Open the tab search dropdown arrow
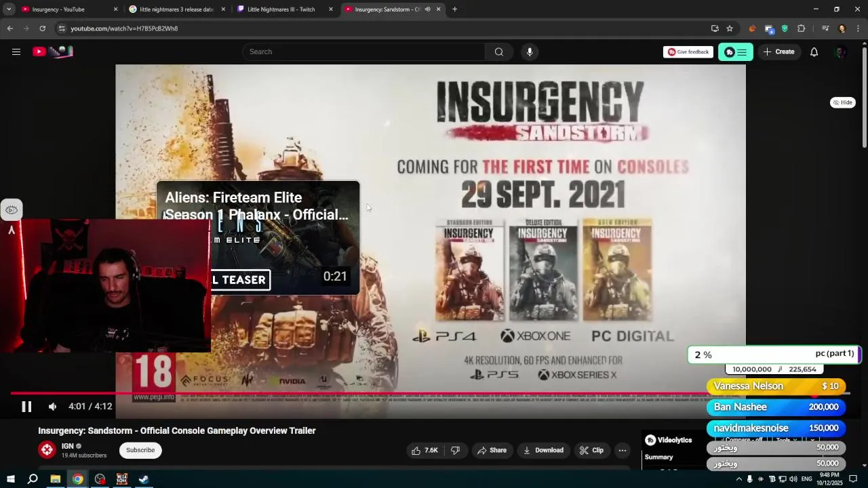Screen dimensions: 868x488 coord(9,9)
